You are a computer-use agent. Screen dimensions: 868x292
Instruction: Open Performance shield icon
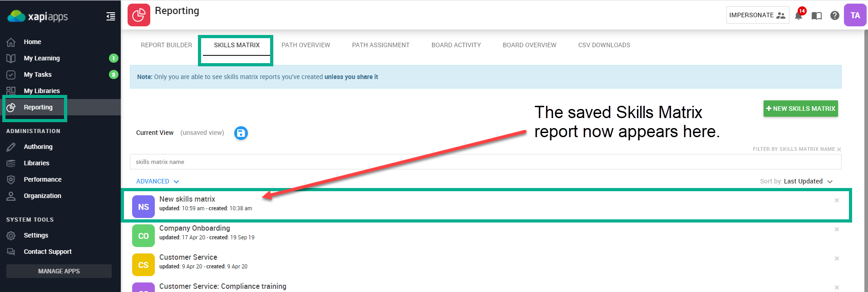pyautogui.click(x=11, y=180)
